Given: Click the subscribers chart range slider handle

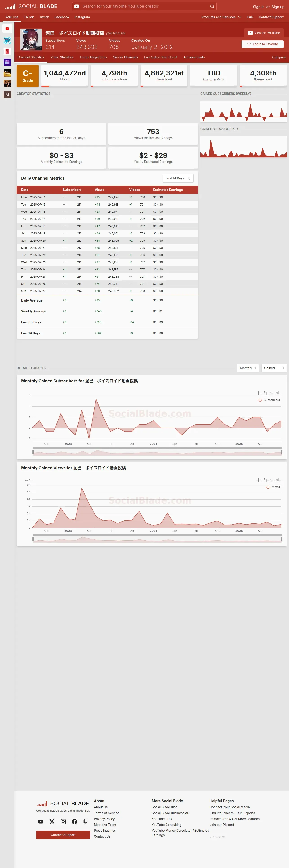Looking at the screenshot, I should coord(33,452).
